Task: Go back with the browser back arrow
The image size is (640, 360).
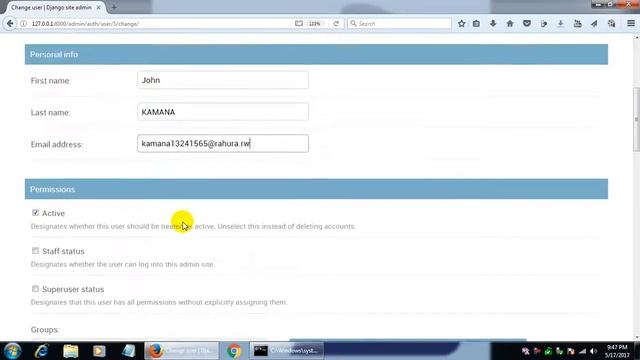Action: coord(10,24)
